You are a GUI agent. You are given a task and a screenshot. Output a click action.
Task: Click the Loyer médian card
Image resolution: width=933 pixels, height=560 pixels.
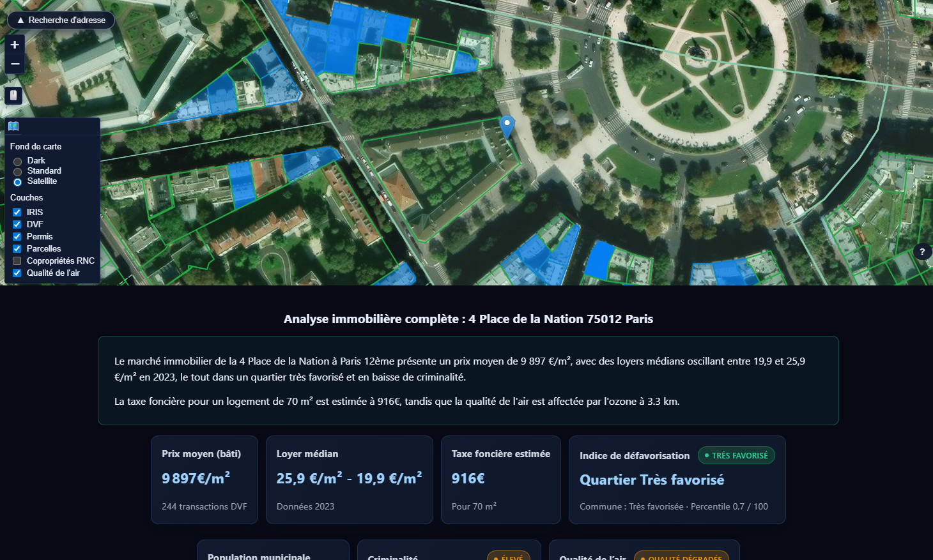point(350,480)
